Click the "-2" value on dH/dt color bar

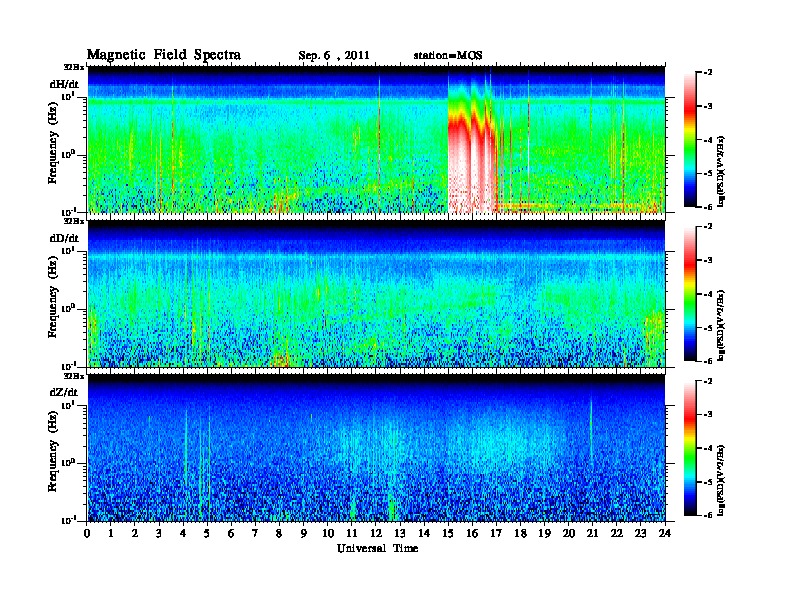tap(708, 73)
